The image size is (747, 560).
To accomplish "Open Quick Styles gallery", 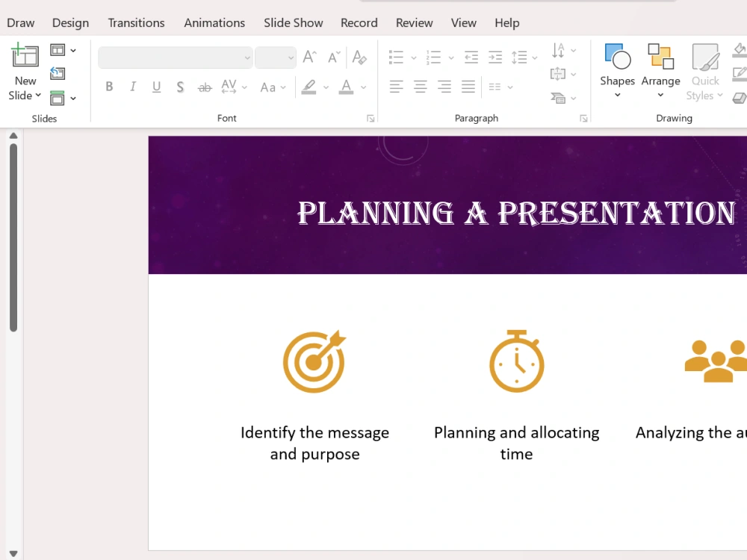I will coord(705,72).
